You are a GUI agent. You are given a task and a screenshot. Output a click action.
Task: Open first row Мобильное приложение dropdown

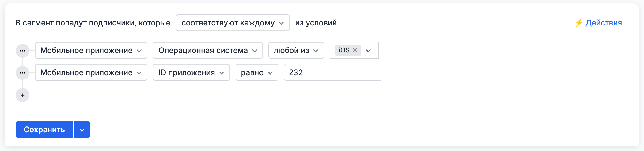pyautogui.click(x=91, y=51)
